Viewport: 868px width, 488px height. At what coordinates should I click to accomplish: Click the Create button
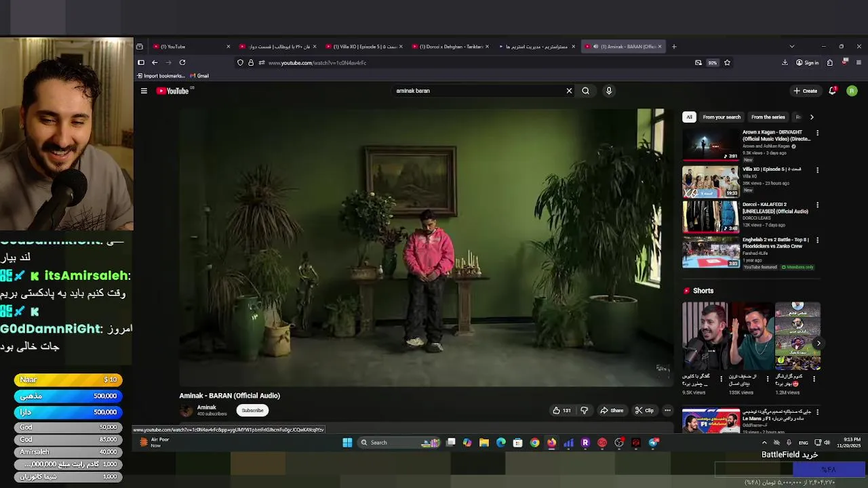[806, 91]
